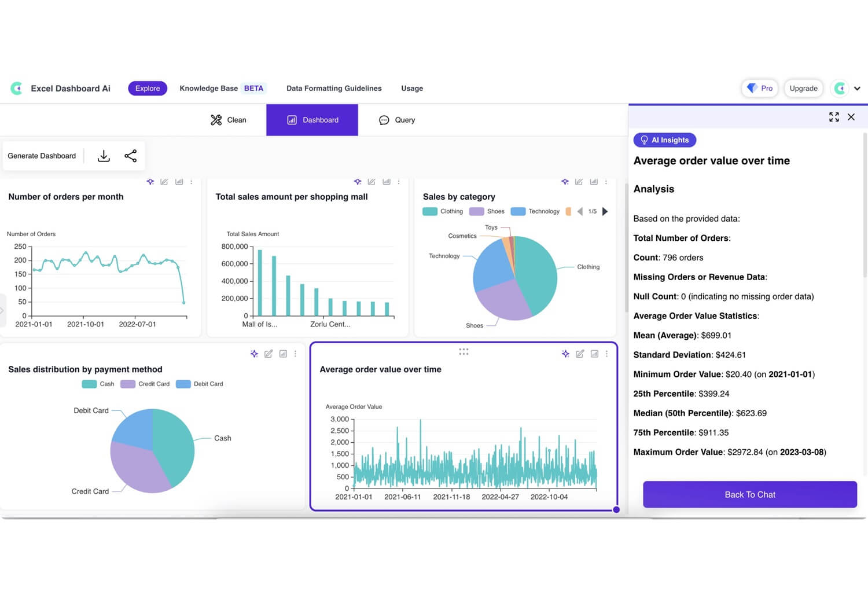Open AI insights for Total sales amount per shopping mall
The width and height of the screenshot is (868, 595).
358,182
